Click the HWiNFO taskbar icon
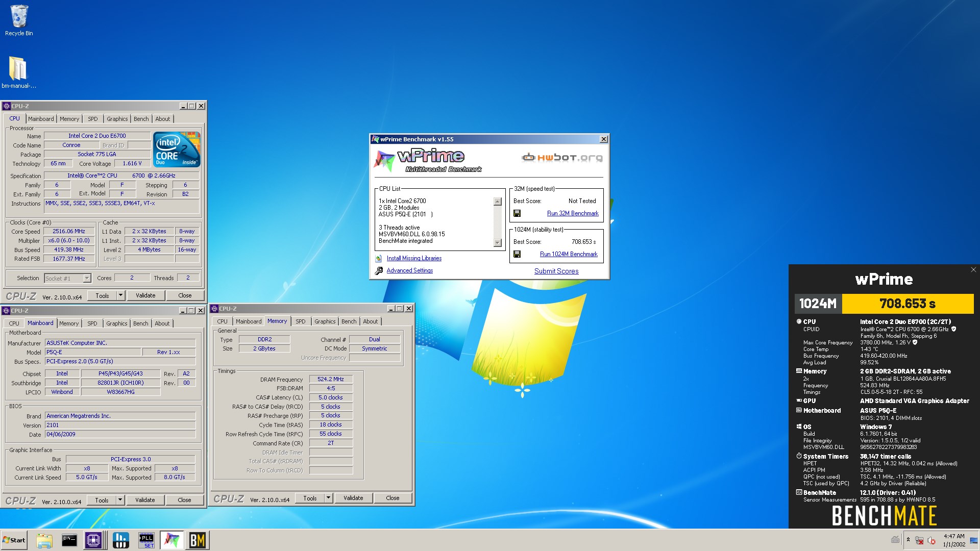This screenshot has width=980, height=551. pos(120,540)
